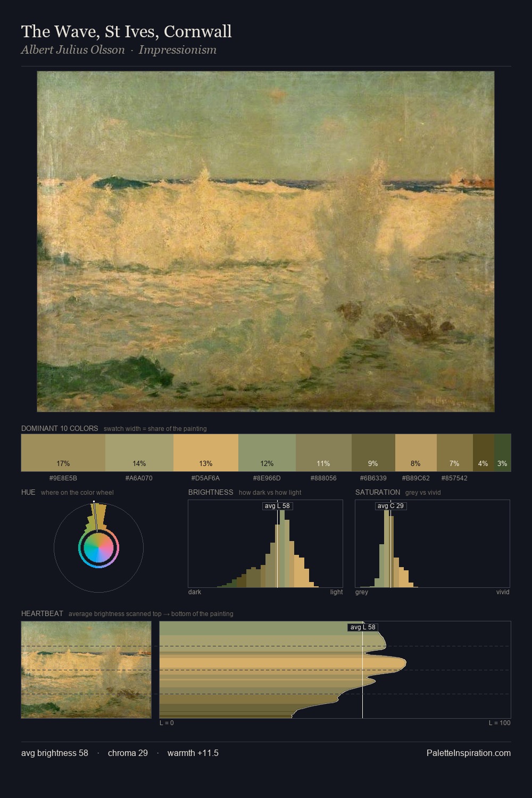
Task: Click the hex code '#888056'
Action: click(323, 478)
